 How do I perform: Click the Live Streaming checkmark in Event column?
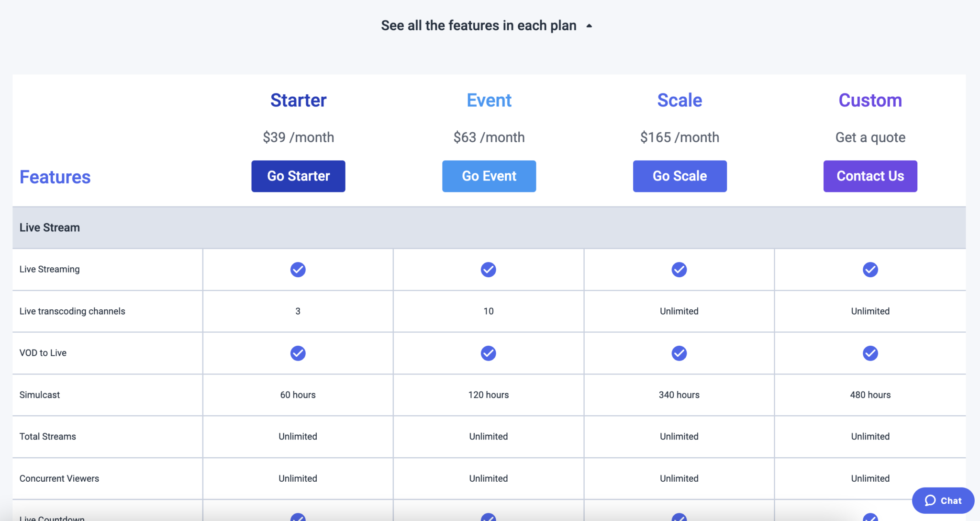click(489, 269)
